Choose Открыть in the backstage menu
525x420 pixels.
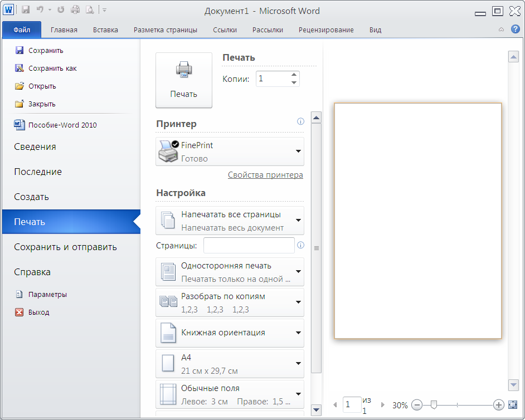click(x=36, y=86)
